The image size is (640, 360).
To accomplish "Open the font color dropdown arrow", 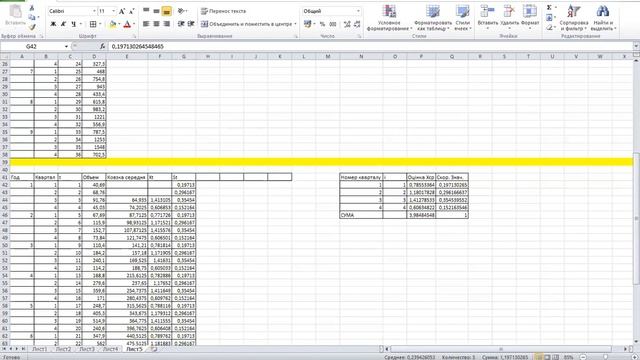I will (133, 24).
